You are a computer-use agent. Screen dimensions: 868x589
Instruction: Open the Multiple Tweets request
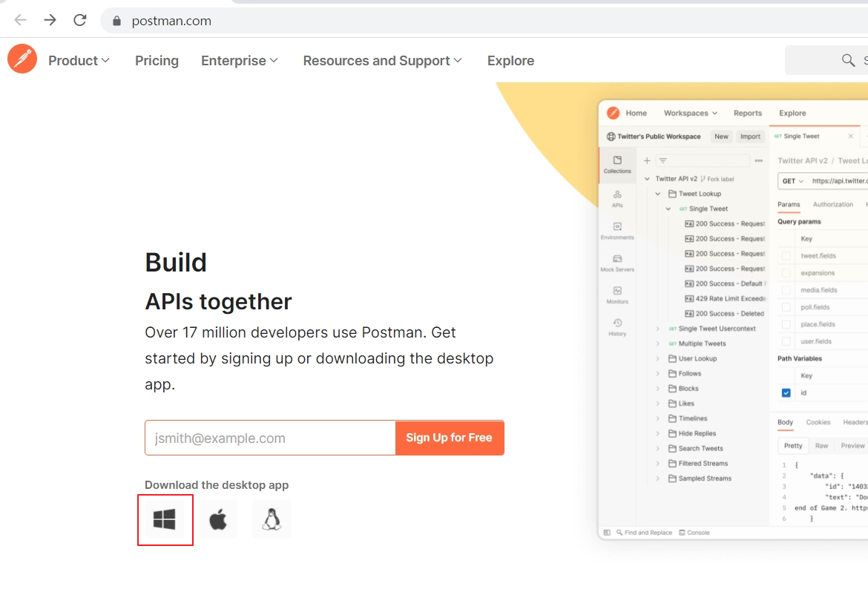697,343
